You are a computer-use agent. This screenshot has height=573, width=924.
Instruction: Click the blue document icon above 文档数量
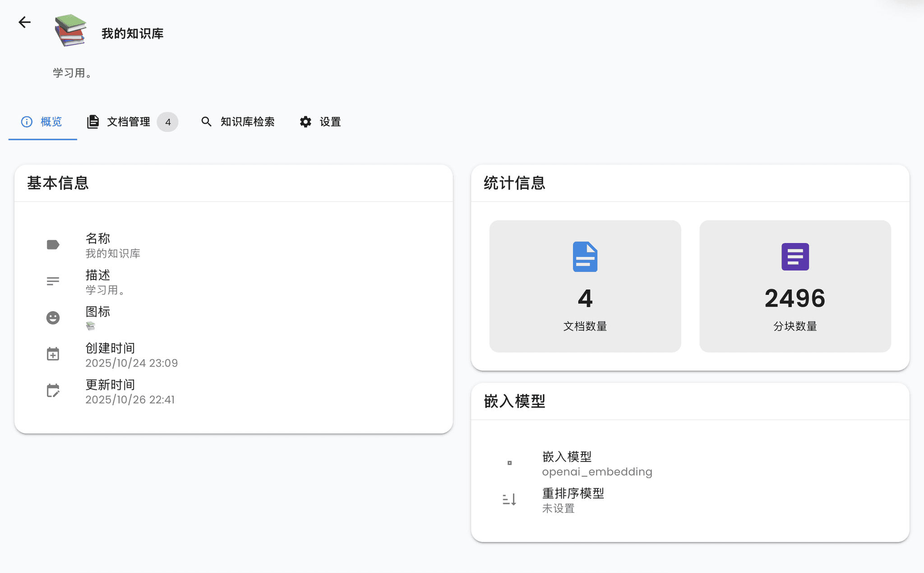(585, 257)
